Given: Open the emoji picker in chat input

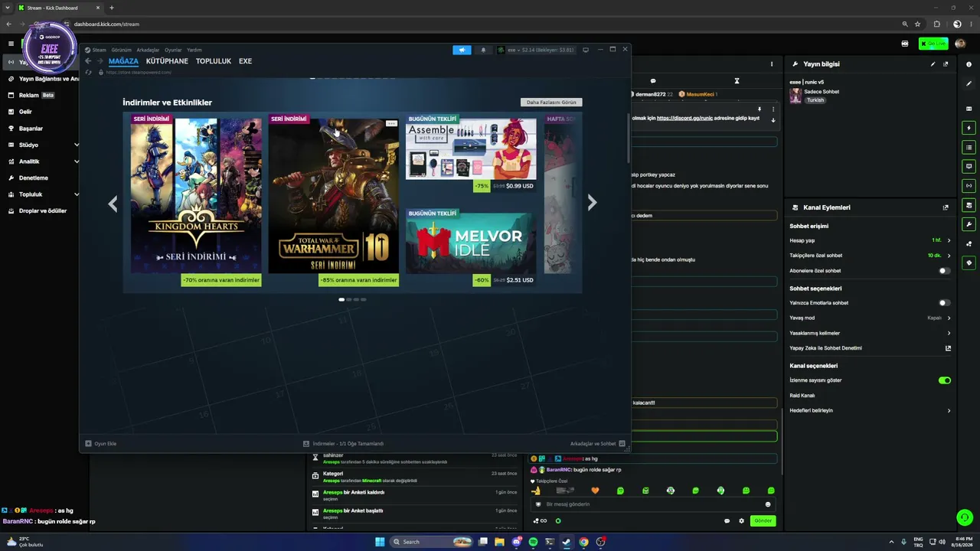Looking at the screenshot, I should [768, 504].
